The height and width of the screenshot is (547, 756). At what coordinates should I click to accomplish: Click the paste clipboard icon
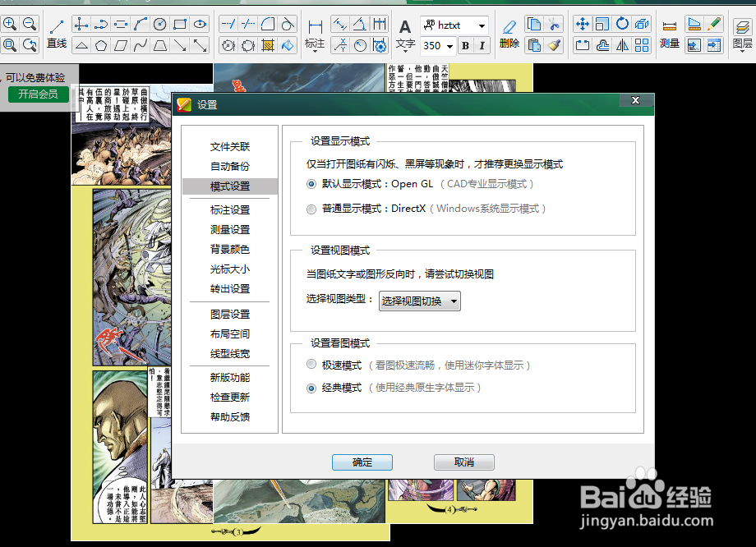(x=534, y=46)
